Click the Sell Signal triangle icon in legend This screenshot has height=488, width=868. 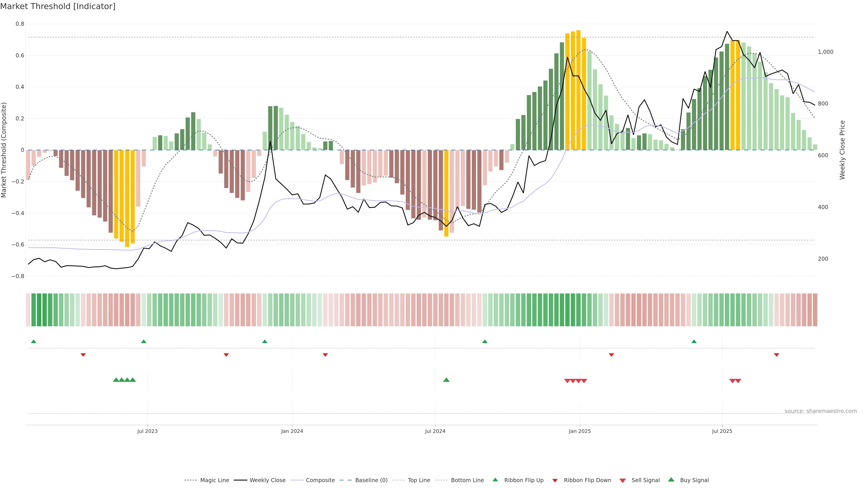622,481
